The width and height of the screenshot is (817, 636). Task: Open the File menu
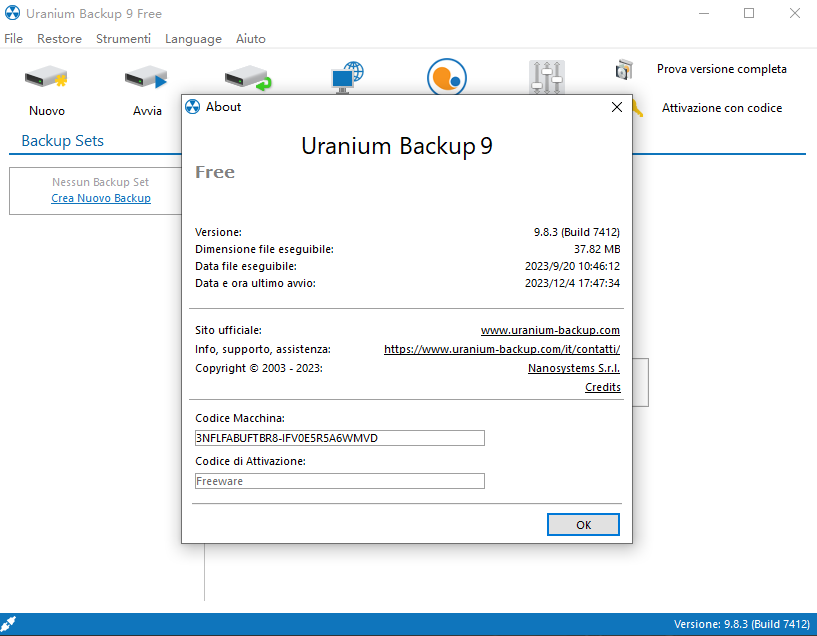pos(13,39)
